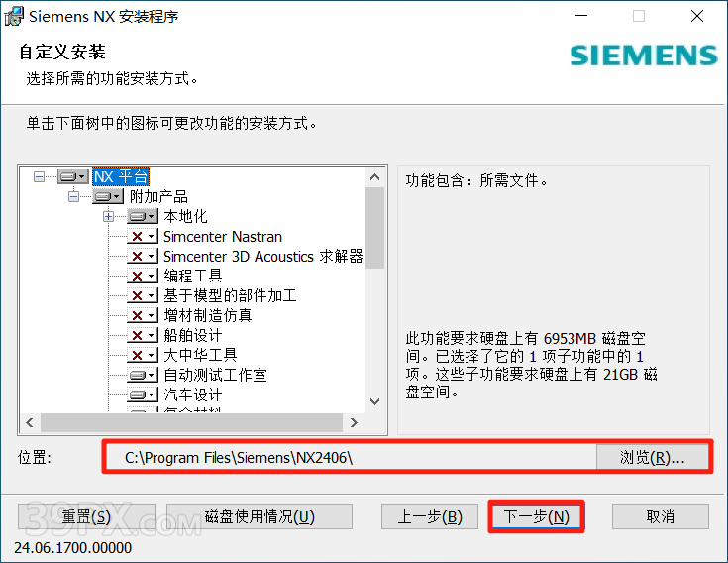Click red X icon for Simcenter Nastran

pyautogui.click(x=143, y=237)
